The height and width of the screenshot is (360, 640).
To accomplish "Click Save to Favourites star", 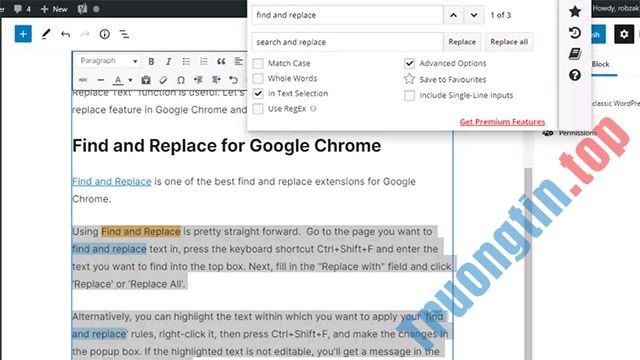I will [x=409, y=79].
